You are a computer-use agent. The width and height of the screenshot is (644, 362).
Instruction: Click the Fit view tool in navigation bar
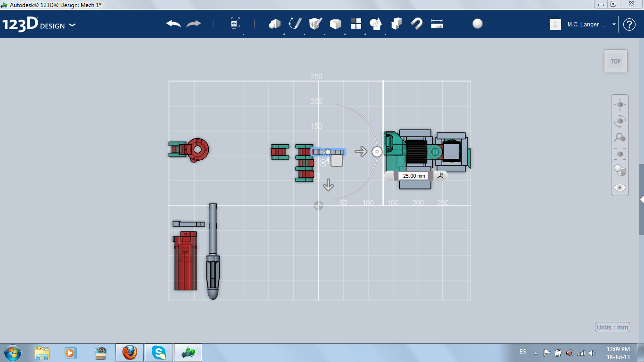pyautogui.click(x=620, y=154)
